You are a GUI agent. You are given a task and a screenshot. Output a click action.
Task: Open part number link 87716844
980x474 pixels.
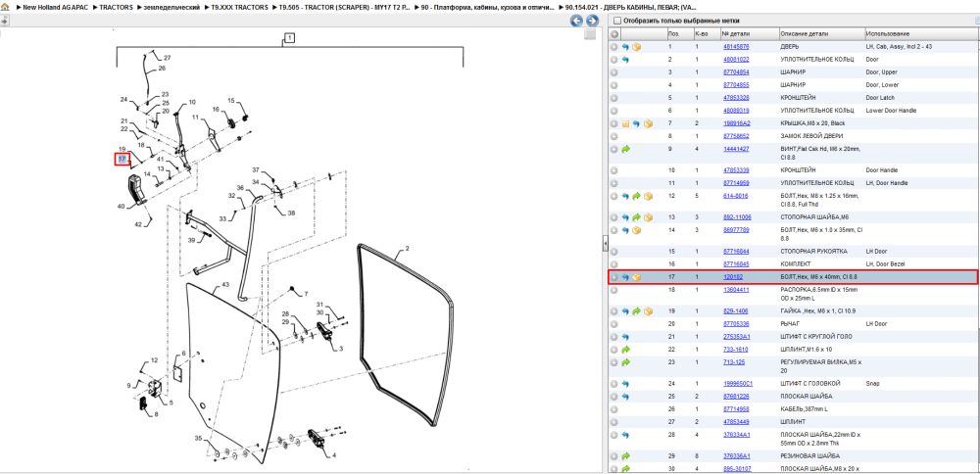736,251
